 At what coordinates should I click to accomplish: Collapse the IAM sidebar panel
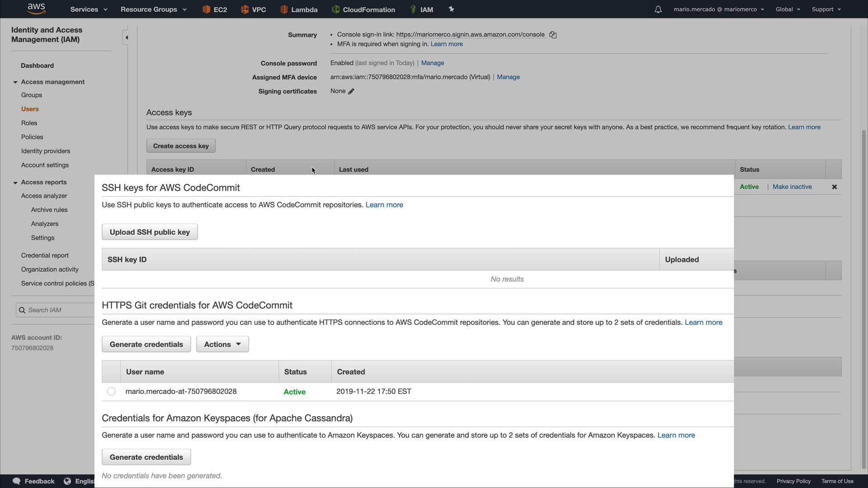(x=127, y=38)
